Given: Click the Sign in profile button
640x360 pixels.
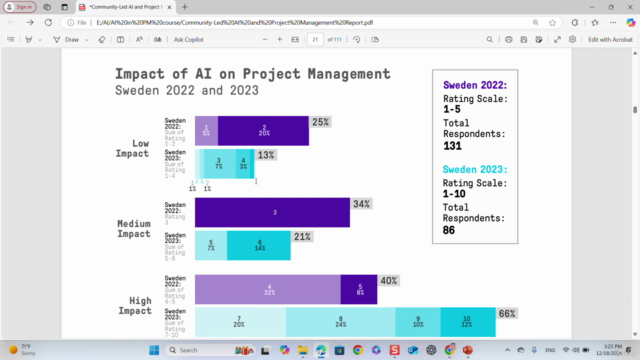Looking at the screenshot, I should click(x=20, y=7).
